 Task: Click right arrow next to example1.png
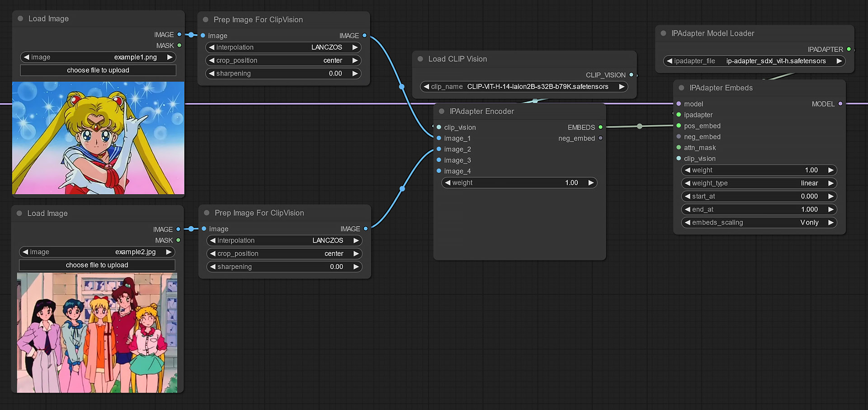(x=170, y=57)
